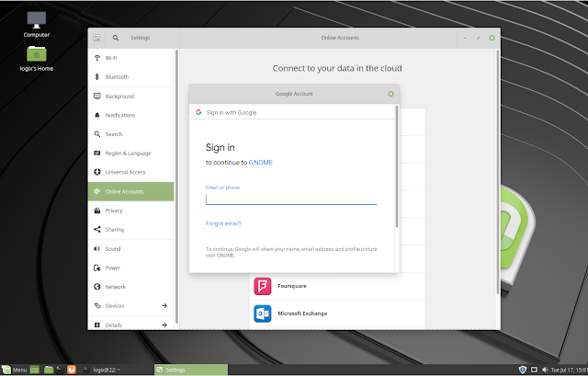The height and width of the screenshot is (376, 588).
Task: Choose the Microsoft Exchange account icon
Action: coord(263,313)
